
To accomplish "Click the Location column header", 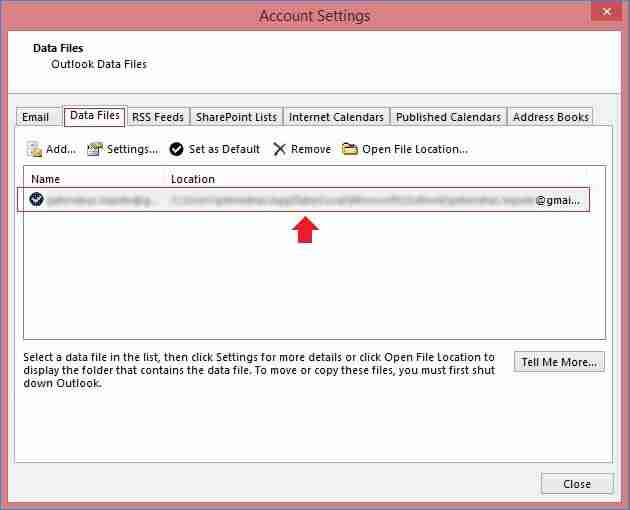I will click(x=193, y=179).
